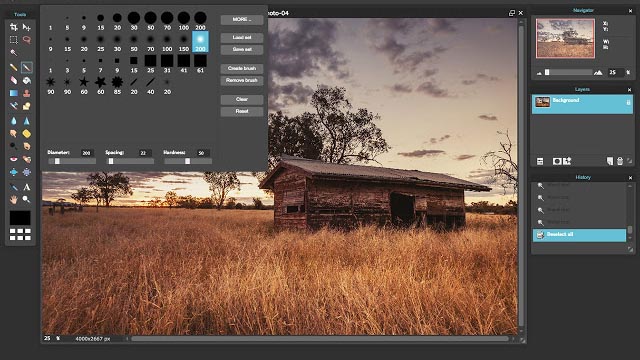Select the Brush tool
Viewport: 640px width, 360px height.
pyautogui.click(x=27, y=67)
